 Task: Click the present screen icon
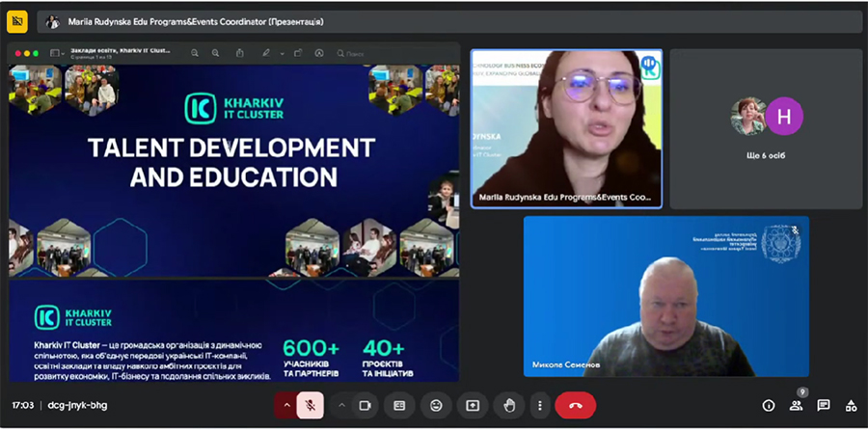473,405
